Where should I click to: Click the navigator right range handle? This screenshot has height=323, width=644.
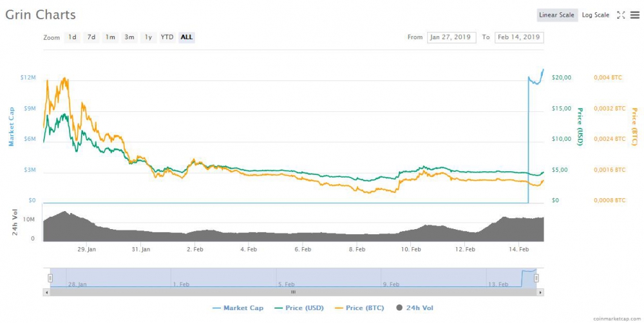click(x=536, y=278)
